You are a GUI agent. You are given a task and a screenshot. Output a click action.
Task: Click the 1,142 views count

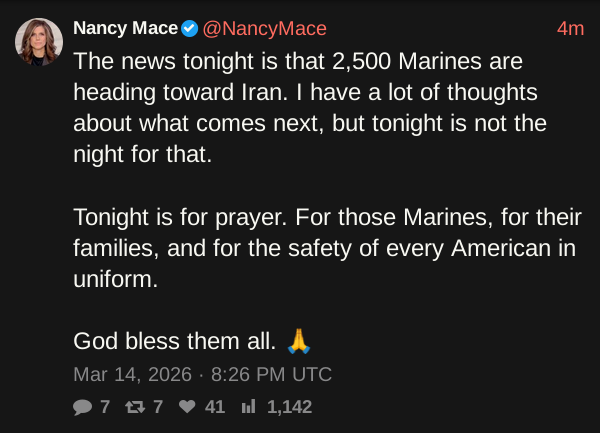pyautogui.click(x=289, y=407)
